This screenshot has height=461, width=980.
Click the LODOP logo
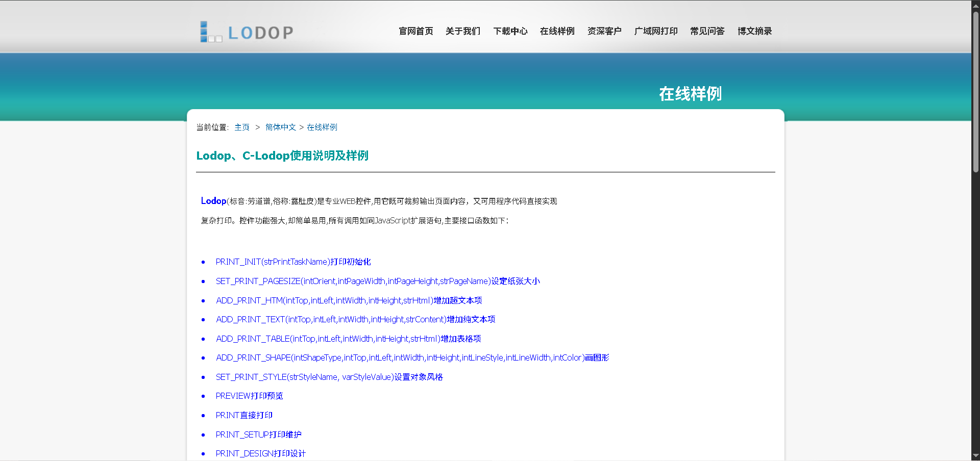point(247,32)
